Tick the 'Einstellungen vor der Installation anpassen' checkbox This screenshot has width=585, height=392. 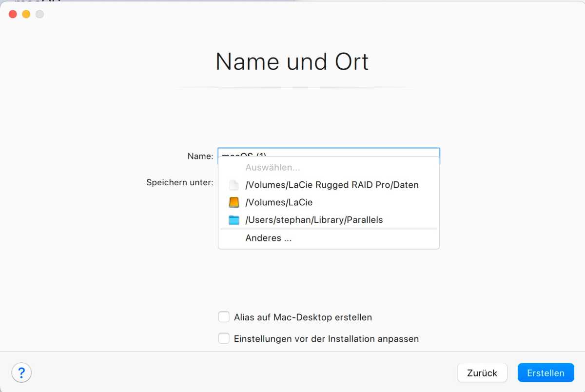click(224, 338)
